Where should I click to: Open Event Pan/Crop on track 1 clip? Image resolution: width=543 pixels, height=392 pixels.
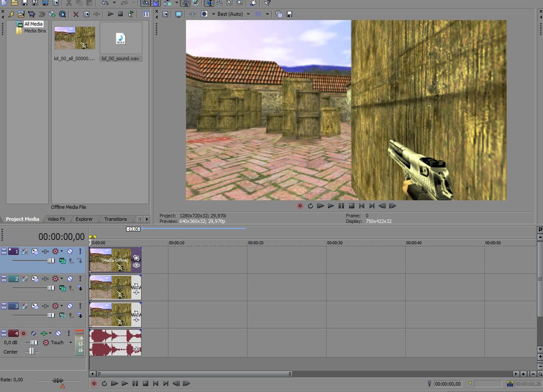pos(136,258)
